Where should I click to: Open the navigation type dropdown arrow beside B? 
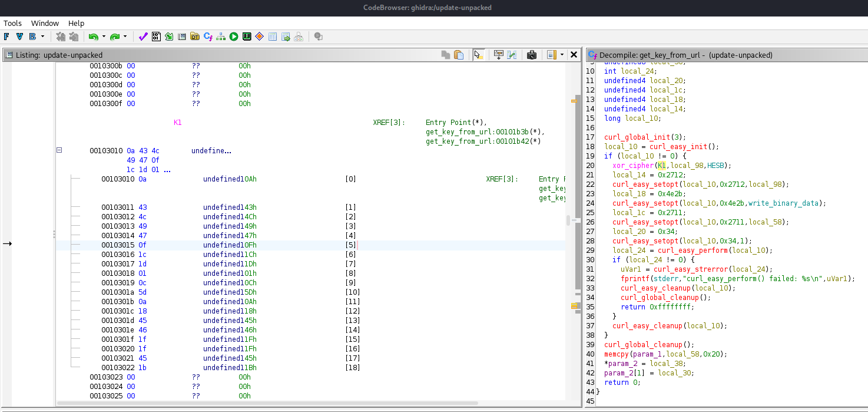pyautogui.click(x=42, y=37)
